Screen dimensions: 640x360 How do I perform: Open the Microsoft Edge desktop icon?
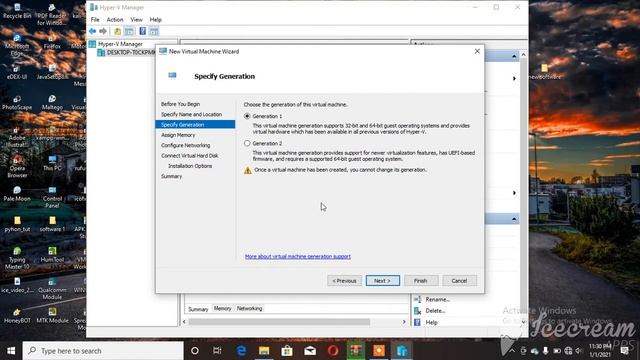17,46
